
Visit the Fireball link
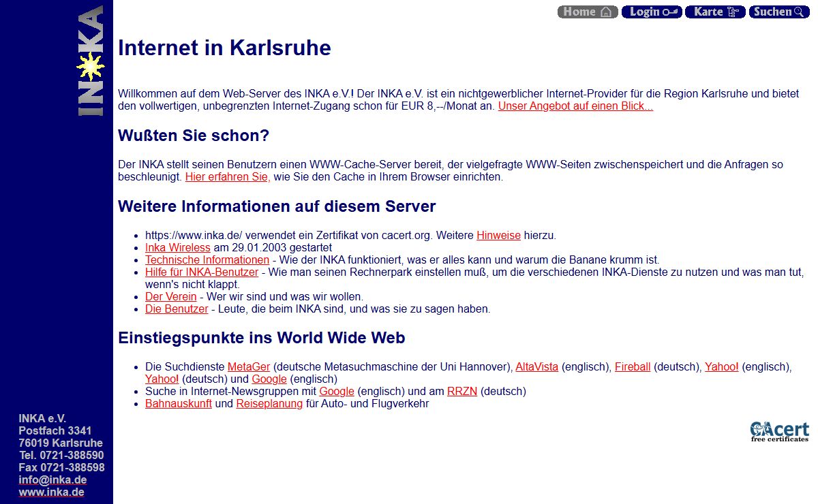[633, 367]
